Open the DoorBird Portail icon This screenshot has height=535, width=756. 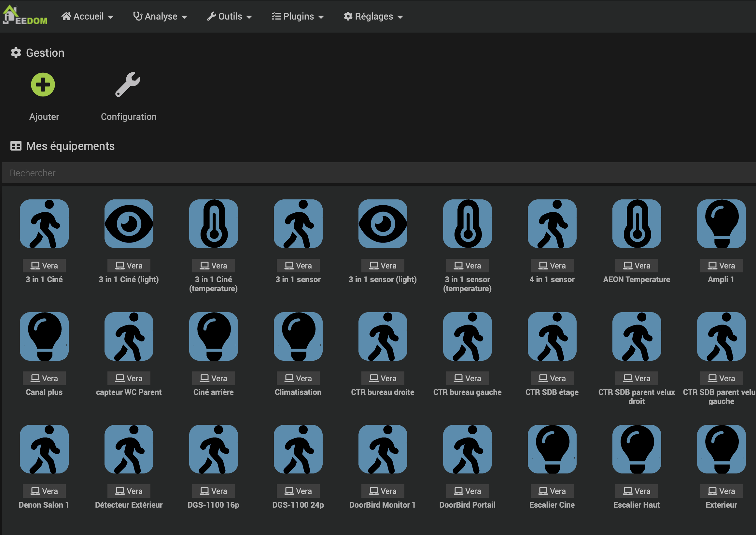467,449
